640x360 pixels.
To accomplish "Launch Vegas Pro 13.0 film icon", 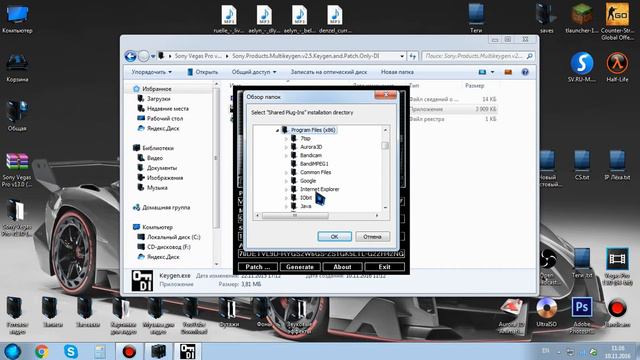I will (x=617, y=266).
